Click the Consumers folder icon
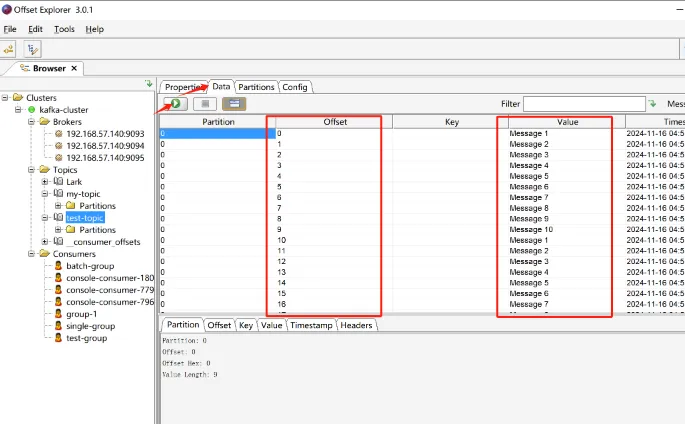The height and width of the screenshot is (424, 685). pos(45,254)
